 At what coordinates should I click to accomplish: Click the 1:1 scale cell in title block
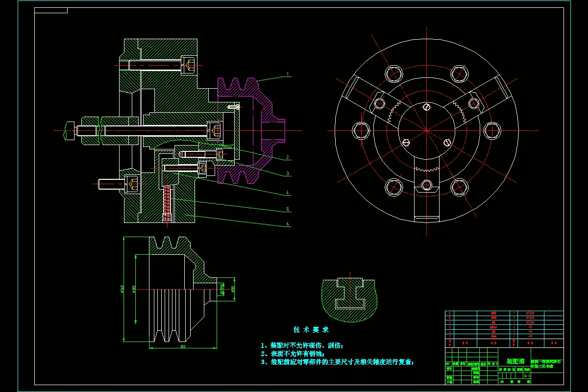pos(527,376)
